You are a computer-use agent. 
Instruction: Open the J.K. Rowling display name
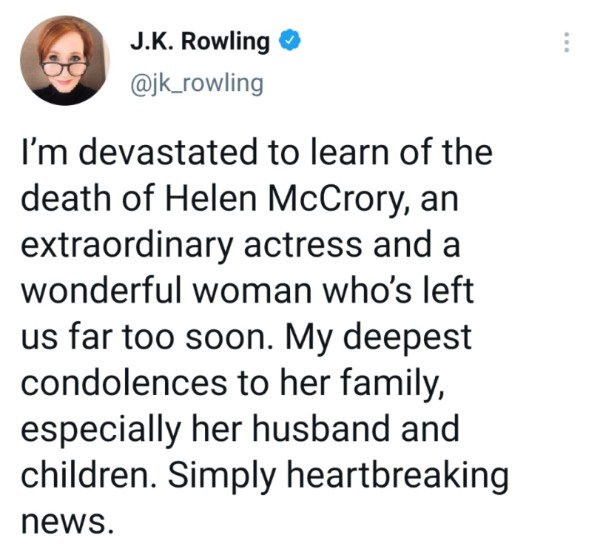tap(200, 41)
